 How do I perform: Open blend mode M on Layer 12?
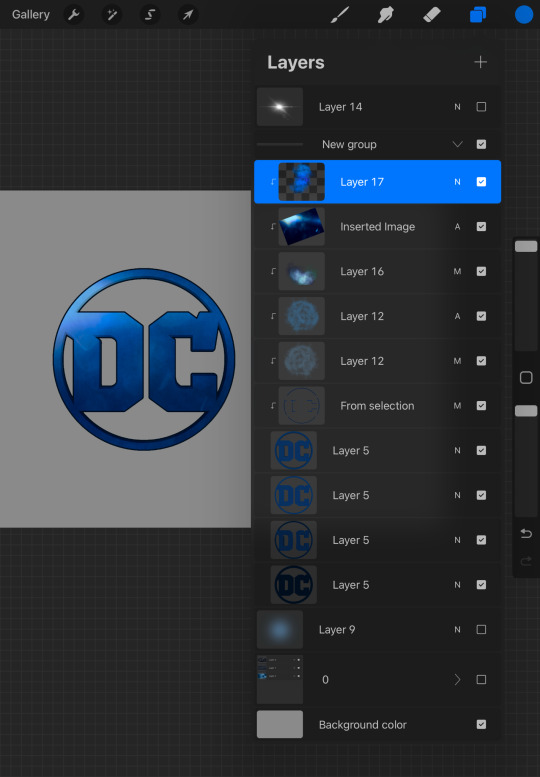[x=457, y=361]
